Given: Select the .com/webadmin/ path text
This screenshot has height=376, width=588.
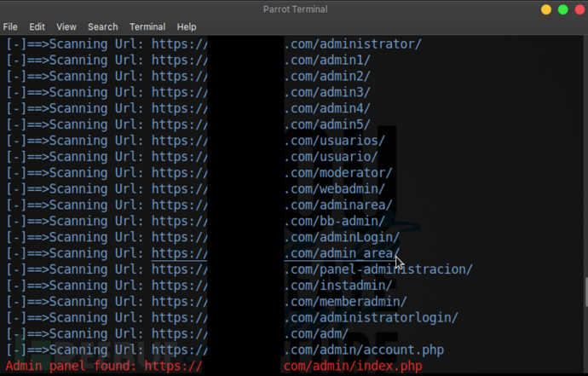Looking at the screenshot, I should coord(335,188).
